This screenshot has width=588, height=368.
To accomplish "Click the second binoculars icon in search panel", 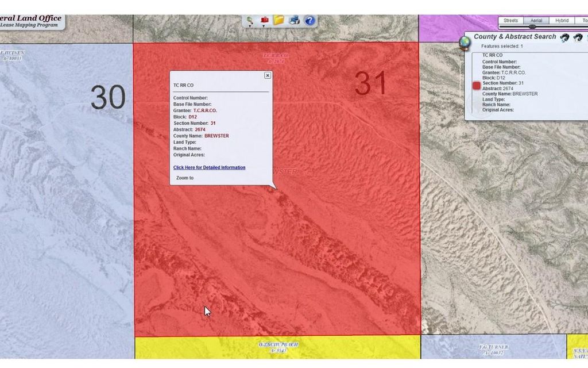I will (578, 37).
